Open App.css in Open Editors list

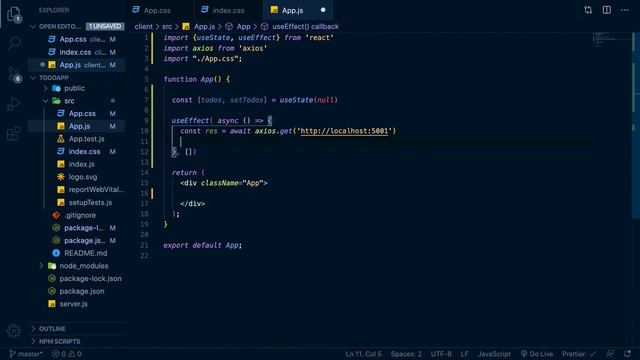[x=76, y=39]
